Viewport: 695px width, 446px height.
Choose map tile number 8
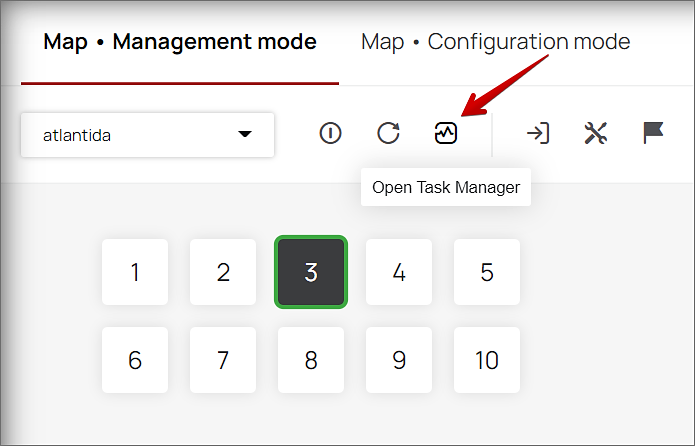[x=311, y=360]
